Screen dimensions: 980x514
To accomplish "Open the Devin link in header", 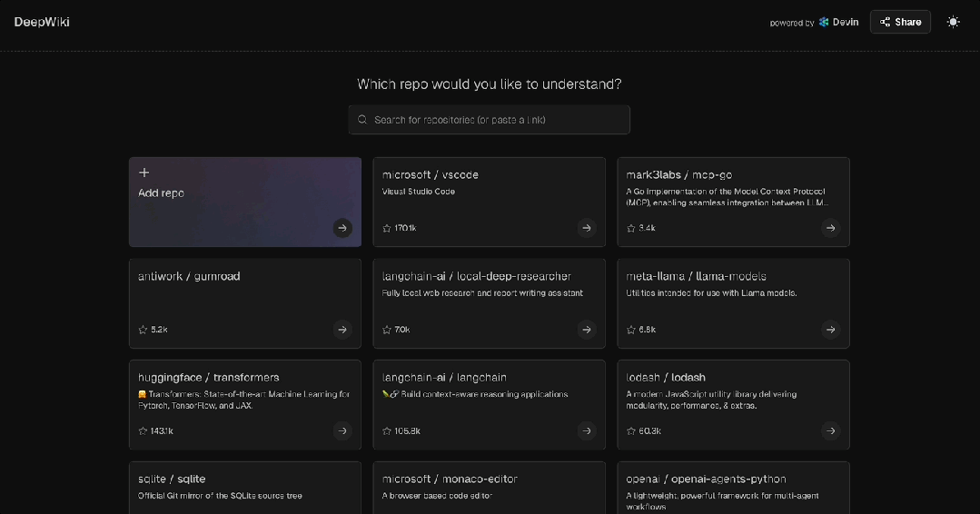I will (x=838, y=22).
